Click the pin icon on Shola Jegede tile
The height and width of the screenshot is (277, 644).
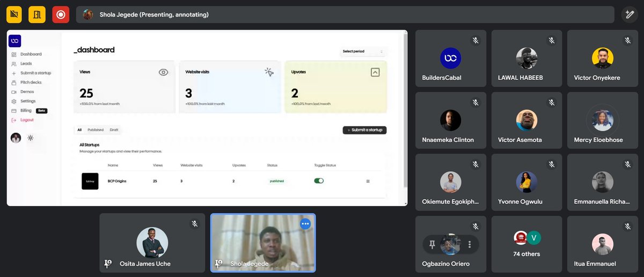tap(219, 264)
